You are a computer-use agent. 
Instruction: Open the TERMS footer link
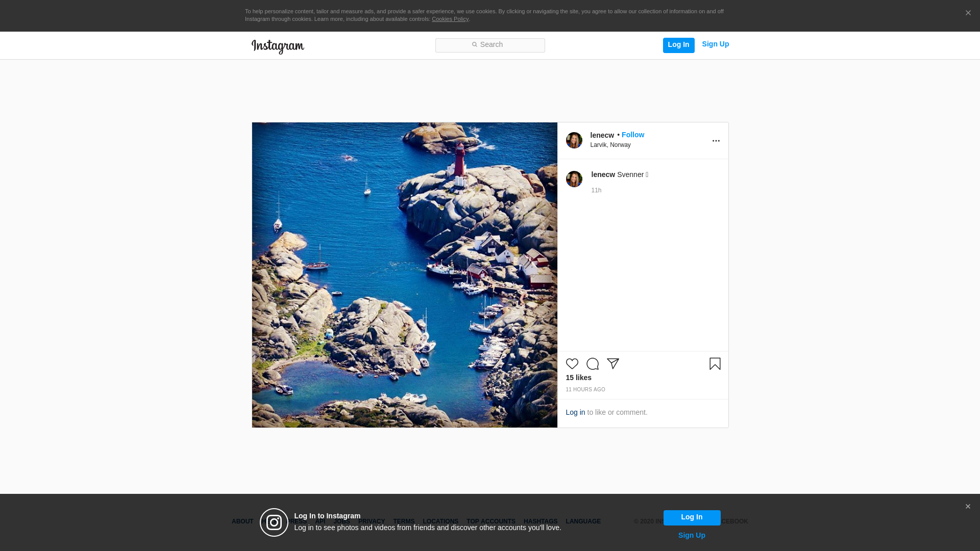pos(404,522)
